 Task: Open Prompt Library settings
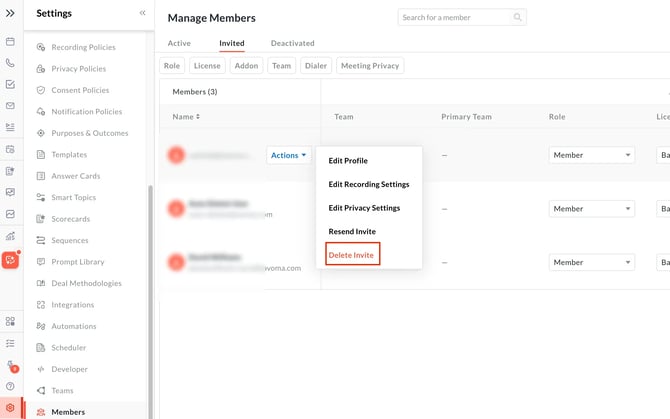point(78,262)
